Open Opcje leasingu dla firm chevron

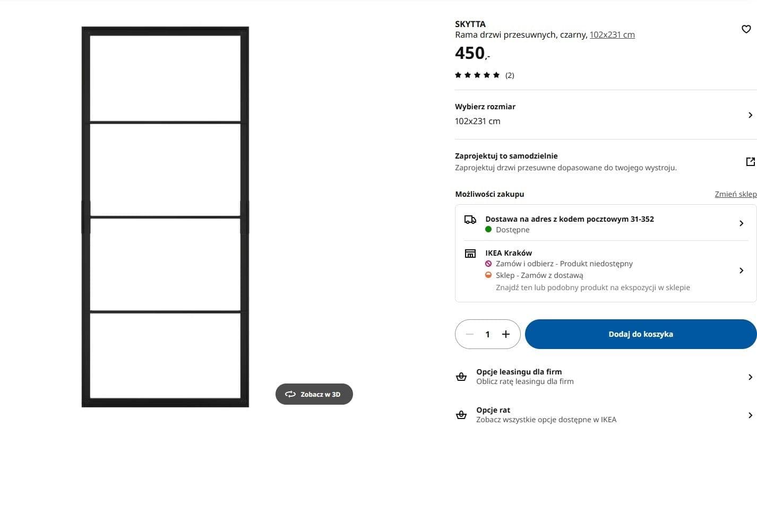coord(750,377)
